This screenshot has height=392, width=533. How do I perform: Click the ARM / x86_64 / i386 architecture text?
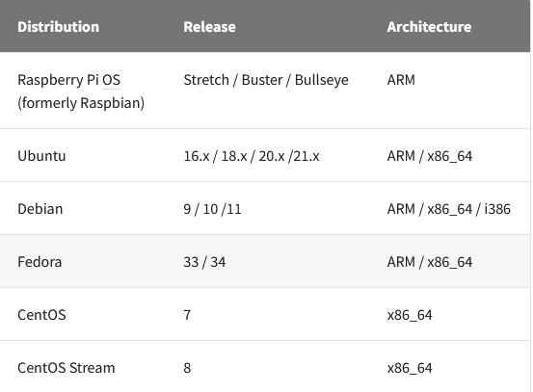[x=449, y=209]
